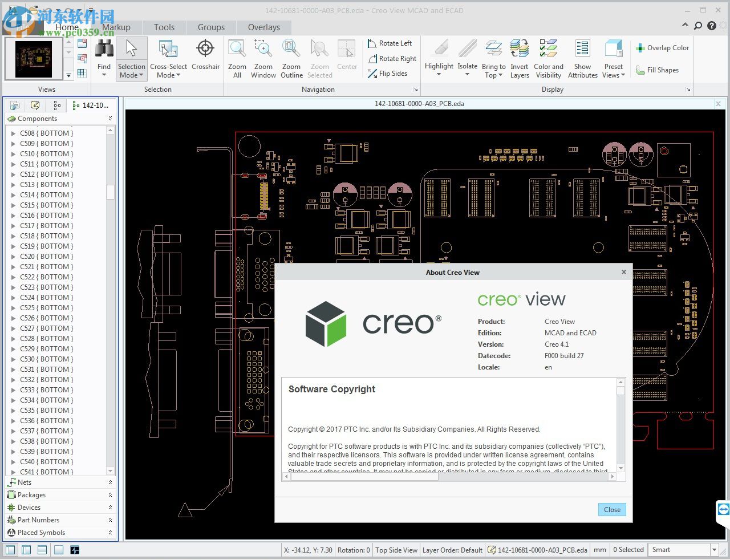Switch to the Markup tab

116,27
